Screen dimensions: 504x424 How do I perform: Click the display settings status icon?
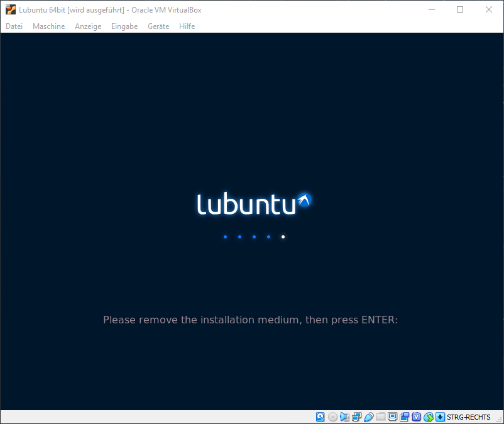[x=393, y=416]
